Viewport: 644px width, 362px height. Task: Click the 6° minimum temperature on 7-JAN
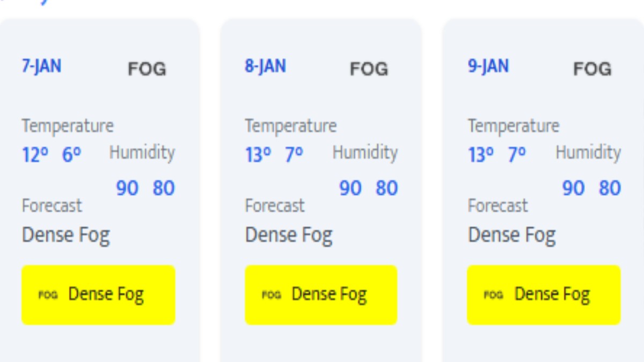point(71,155)
